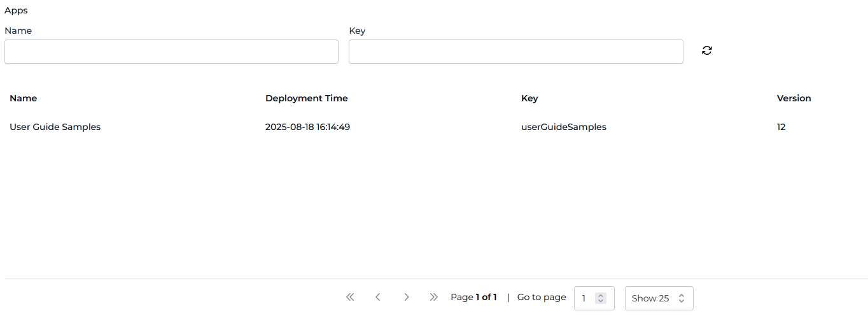
Task: Jump to the last page
Action: (434, 297)
